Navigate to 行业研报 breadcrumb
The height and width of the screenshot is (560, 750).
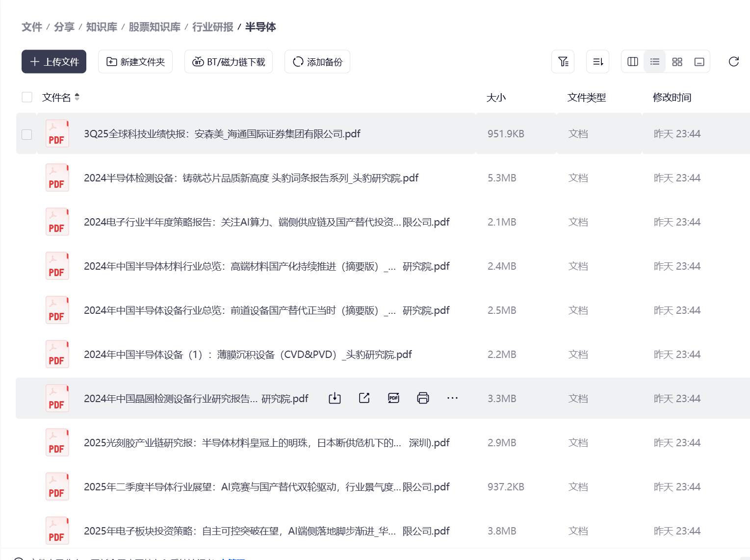pos(213,27)
